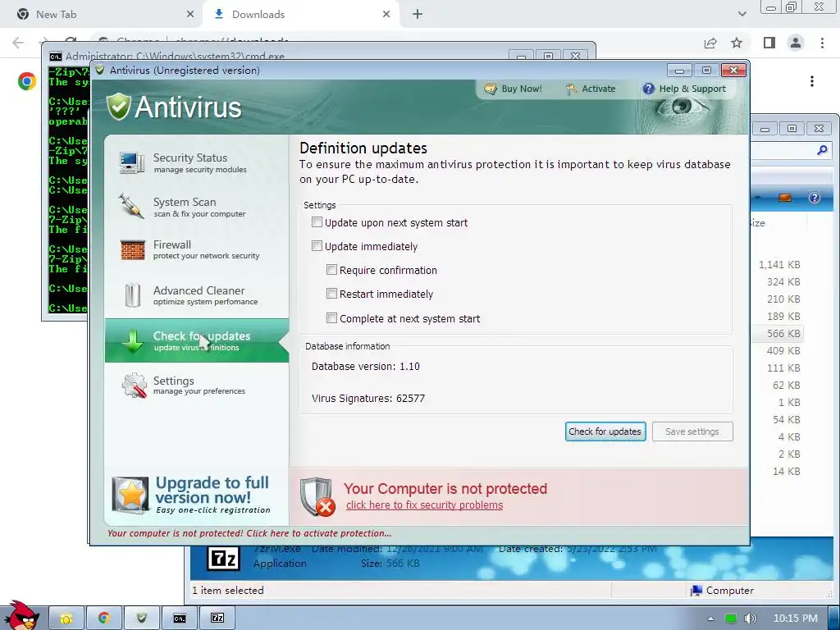
Task: Bookmark the page with star icon
Action: coord(737,43)
